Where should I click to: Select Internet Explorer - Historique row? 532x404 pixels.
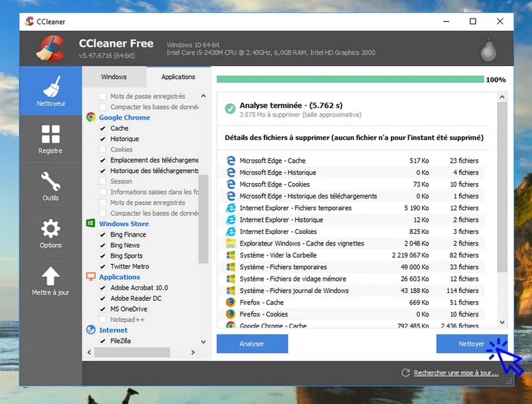(x=352, y=220)
